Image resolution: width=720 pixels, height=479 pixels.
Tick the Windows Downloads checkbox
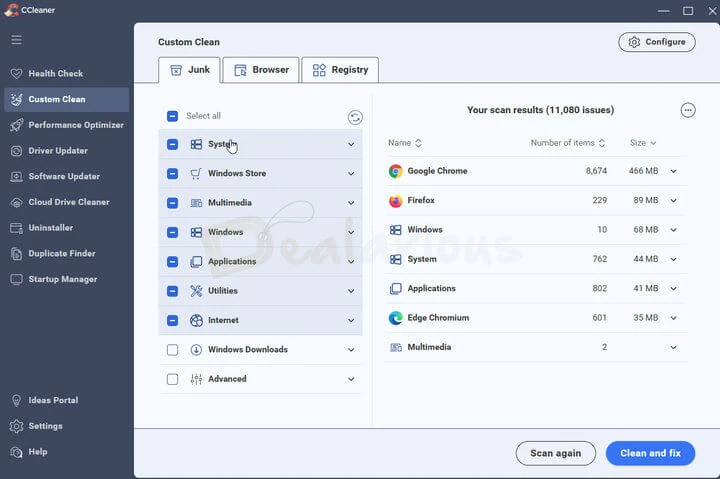pyautogui.click(x=173, y=350)
